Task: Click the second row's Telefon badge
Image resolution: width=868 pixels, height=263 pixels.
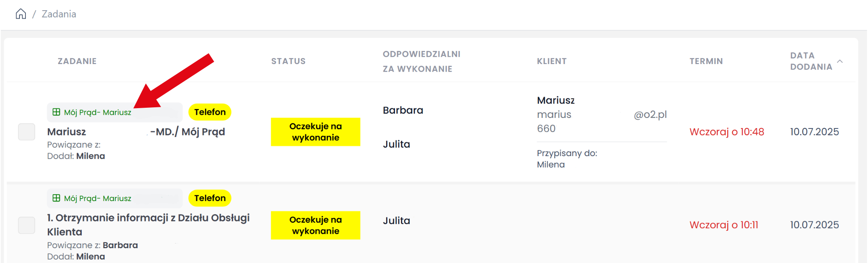Action: coord(210,198)
